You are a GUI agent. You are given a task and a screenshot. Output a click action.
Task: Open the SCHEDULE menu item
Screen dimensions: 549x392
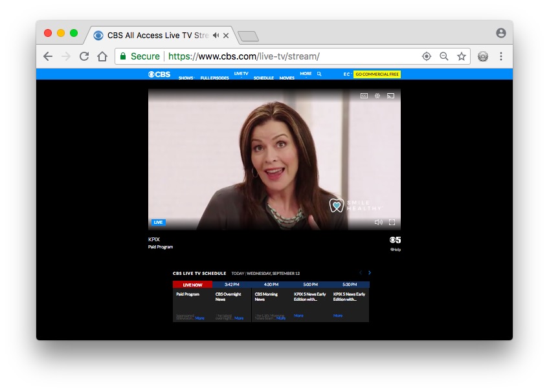click(263, 78)
